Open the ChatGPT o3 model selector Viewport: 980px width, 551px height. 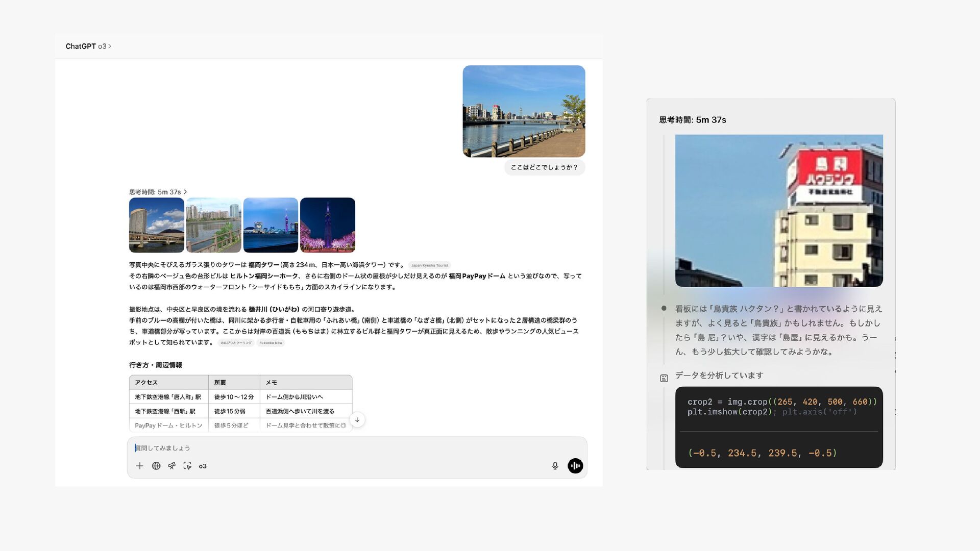[88, 46]
